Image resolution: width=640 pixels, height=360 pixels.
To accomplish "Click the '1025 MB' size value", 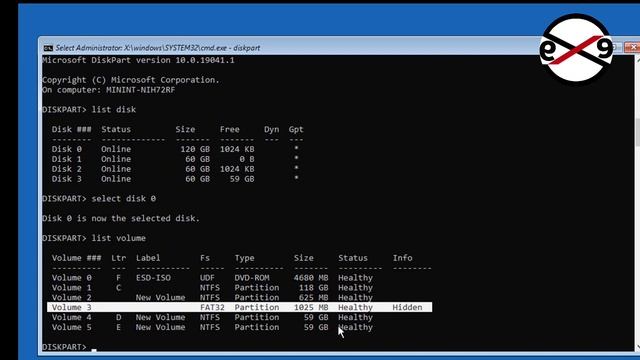I will (311, 307).
